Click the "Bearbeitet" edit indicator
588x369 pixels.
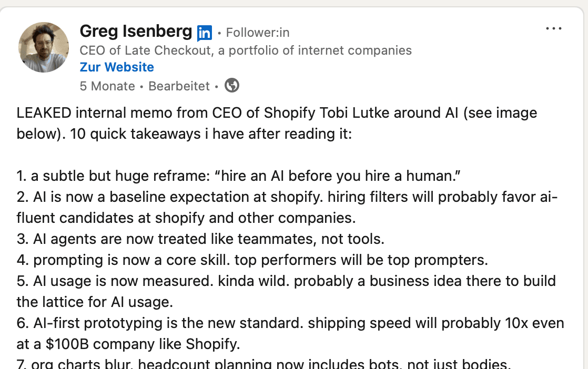[x=179, y=86]
